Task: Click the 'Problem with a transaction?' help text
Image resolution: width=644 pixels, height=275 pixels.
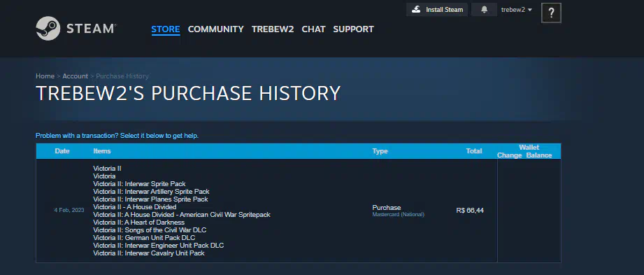Action: (117, 136)
